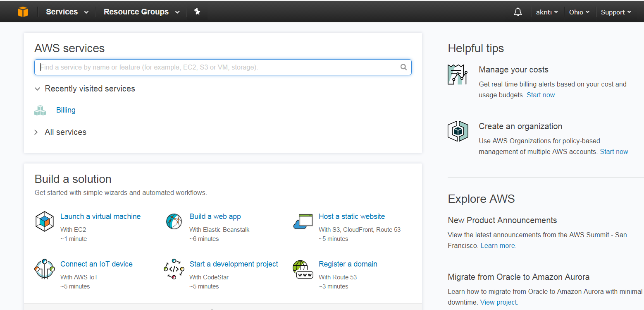This screenshot has height=310, width=644.
Task: Click the search magnifier icon
Action: pyautogui.click(x=404, y=67)
